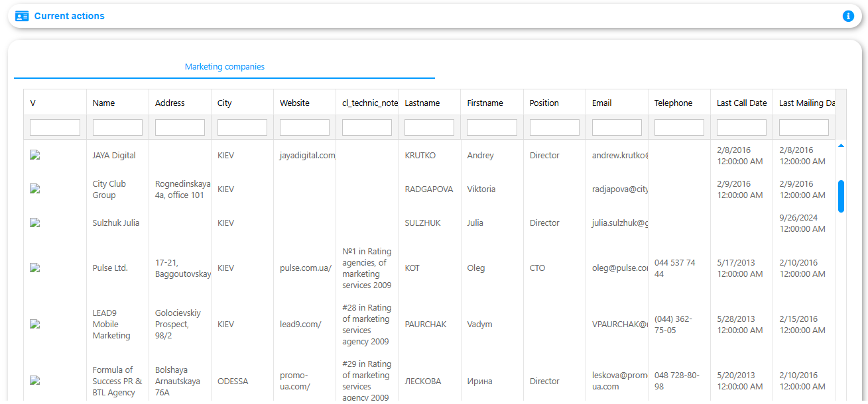Click the 5/28/2013 last call date cell
Screen dimensions: 868x404
tap(740, 324)
